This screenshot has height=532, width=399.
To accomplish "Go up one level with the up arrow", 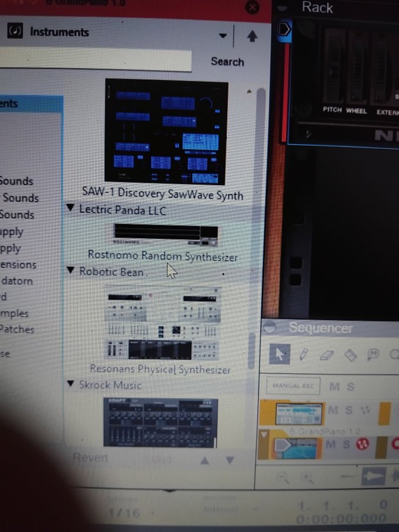I will click(x=252, y=35).
